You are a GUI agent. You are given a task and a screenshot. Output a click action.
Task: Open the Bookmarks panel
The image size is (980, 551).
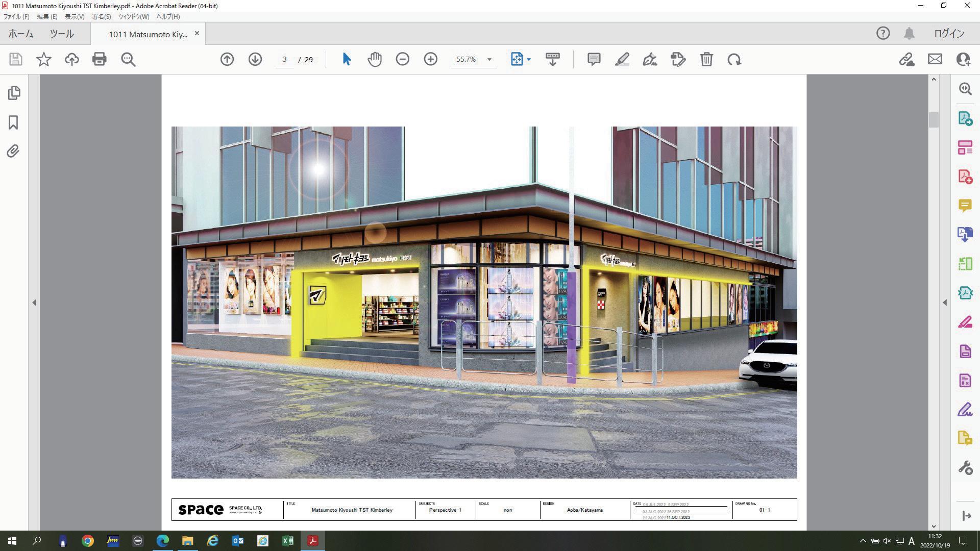(x=13, y=122)
